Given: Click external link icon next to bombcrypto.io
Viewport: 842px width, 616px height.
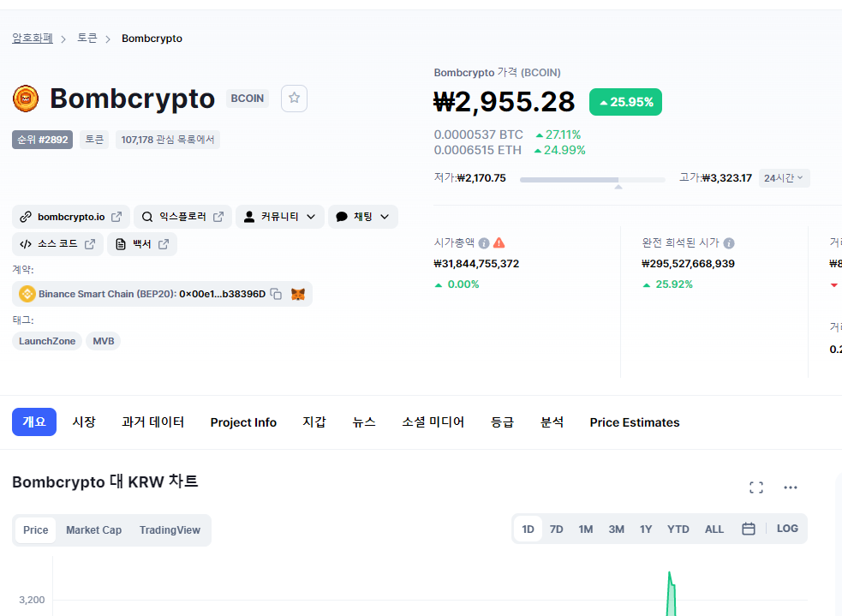Looking at the screenshot, I should 116,217.
